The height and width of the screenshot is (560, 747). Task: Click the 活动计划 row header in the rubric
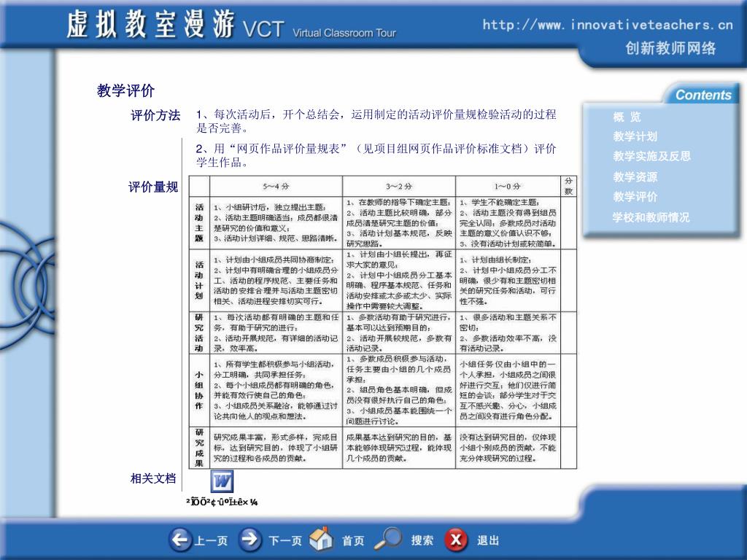pyautogui.click(x=199, y=280)
